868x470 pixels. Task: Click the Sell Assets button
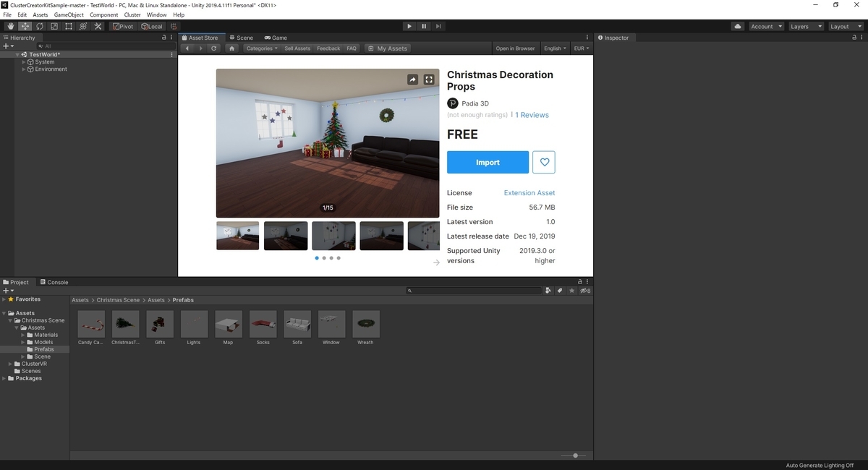coord(297,48)
